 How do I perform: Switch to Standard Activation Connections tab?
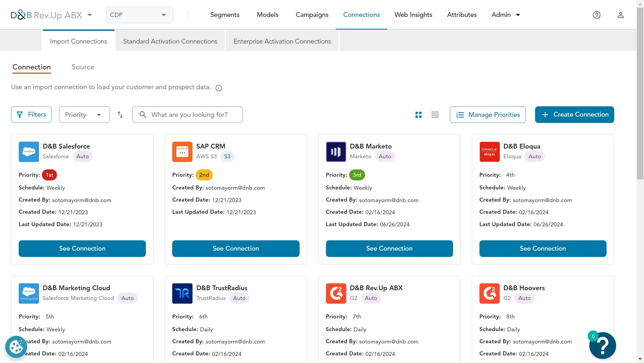pyautogui.click(x=170, y=41)
